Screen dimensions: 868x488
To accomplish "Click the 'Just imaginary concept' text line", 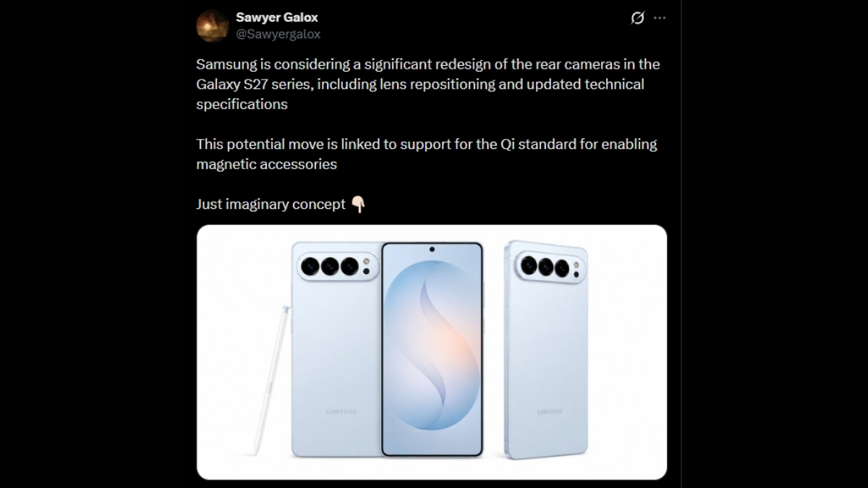I will (271, 205).
